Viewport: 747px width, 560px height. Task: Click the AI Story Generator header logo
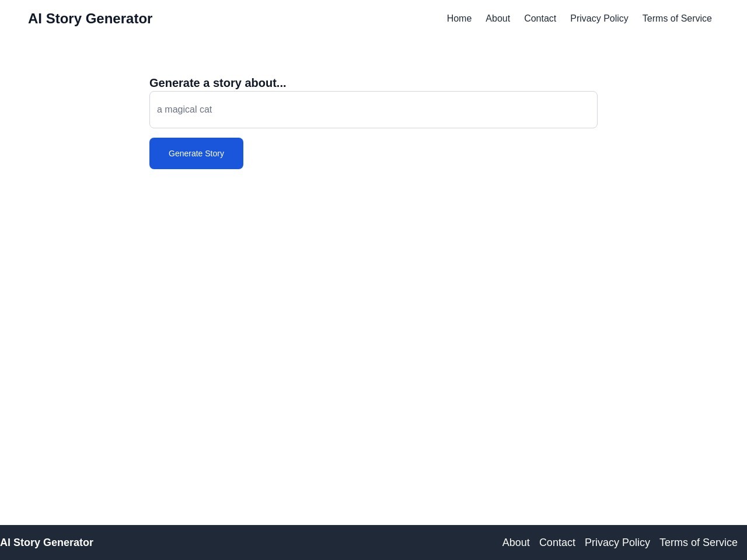click(90, 18)
